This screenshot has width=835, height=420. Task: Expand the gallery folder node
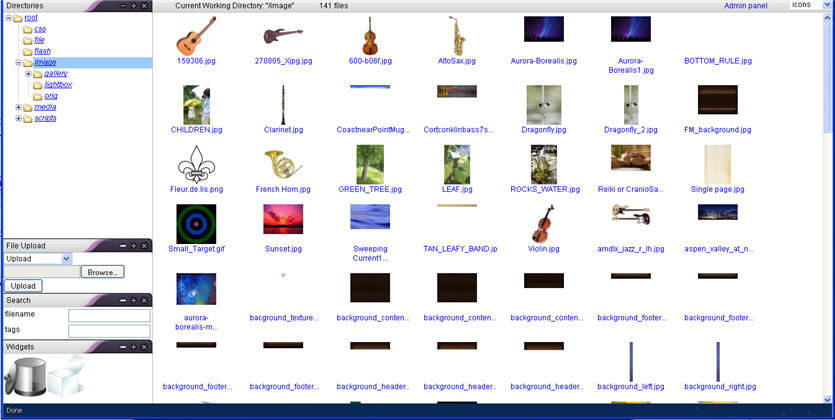[28, 74]
